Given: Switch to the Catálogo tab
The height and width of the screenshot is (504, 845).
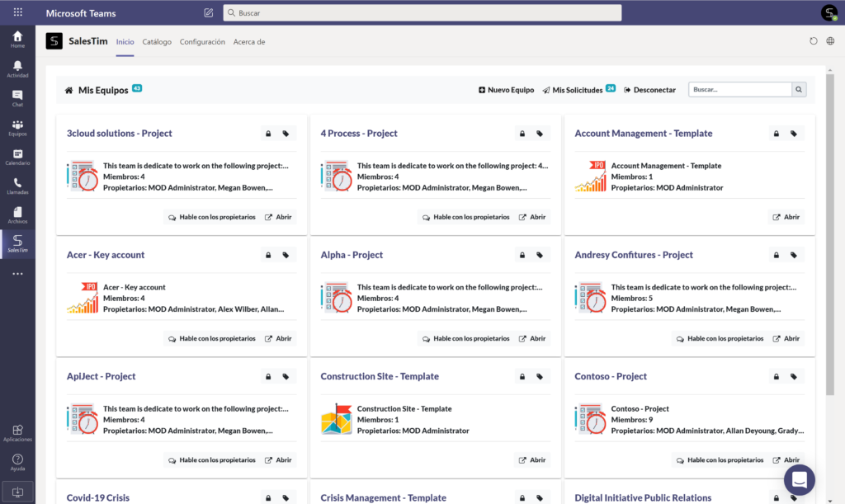Looking at the screenshot, I should (x=157, y=41).
